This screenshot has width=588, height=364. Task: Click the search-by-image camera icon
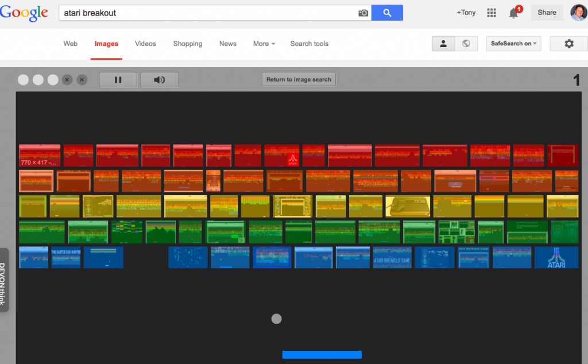[363, 12]
